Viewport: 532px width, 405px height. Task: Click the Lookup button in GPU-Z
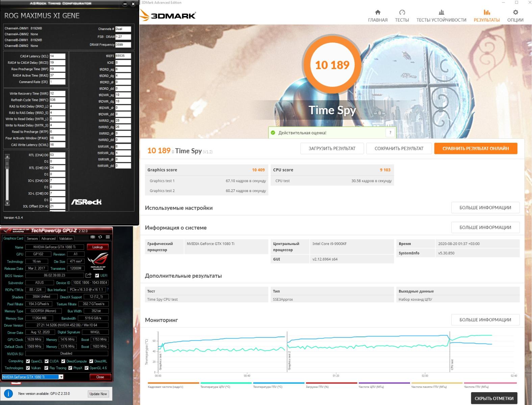tap(97, 247)
